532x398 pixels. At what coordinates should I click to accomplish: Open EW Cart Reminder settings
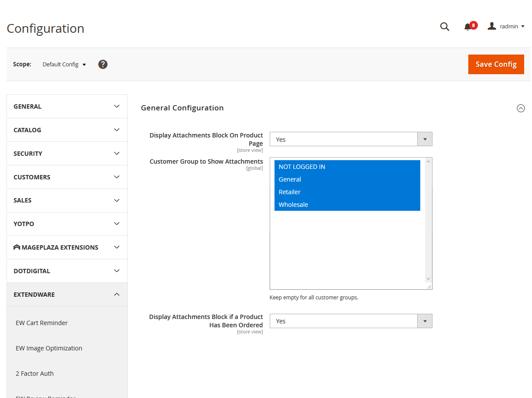41,323
